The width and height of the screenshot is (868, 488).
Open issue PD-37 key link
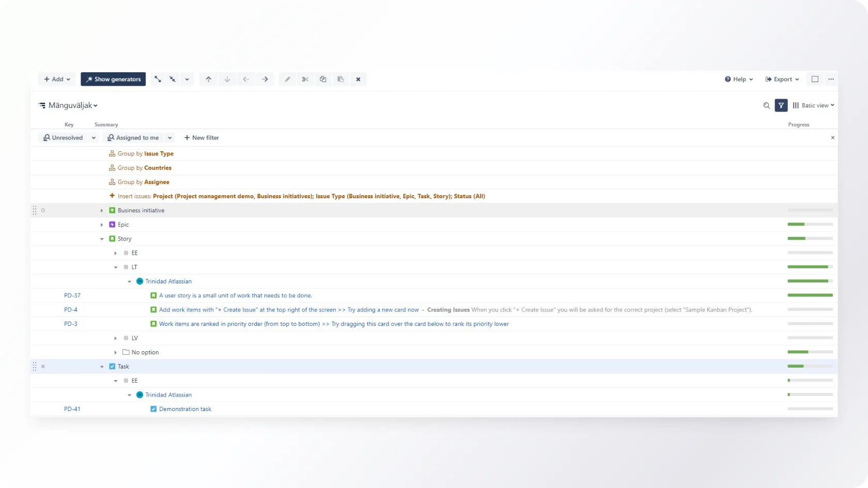pyautogui.click(x=72, y=295)
